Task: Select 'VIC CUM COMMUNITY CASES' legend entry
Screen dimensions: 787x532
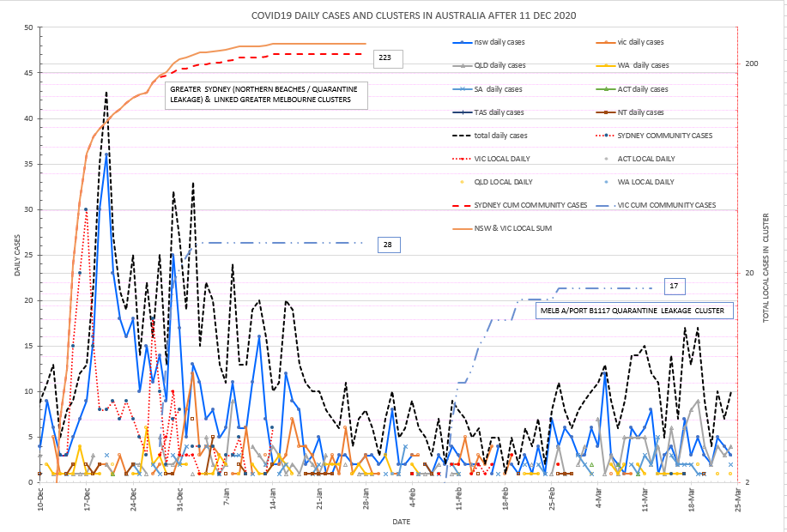Action: point(656,205)
